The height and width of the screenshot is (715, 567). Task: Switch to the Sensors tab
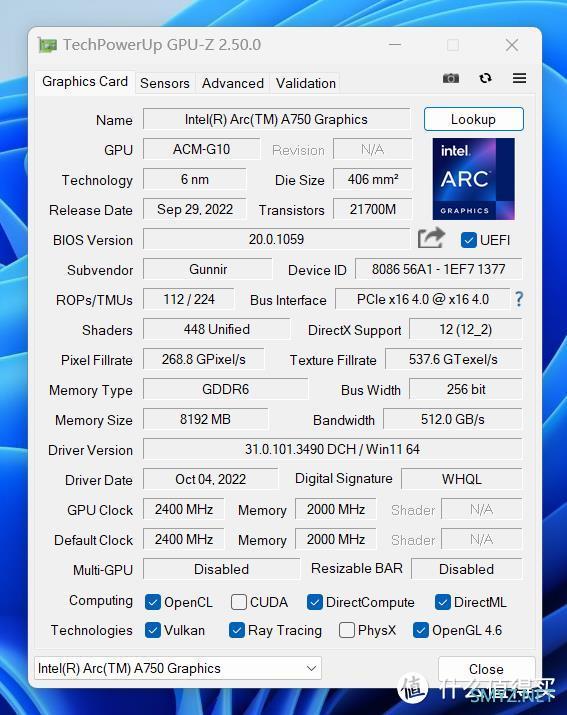(165, 83)
